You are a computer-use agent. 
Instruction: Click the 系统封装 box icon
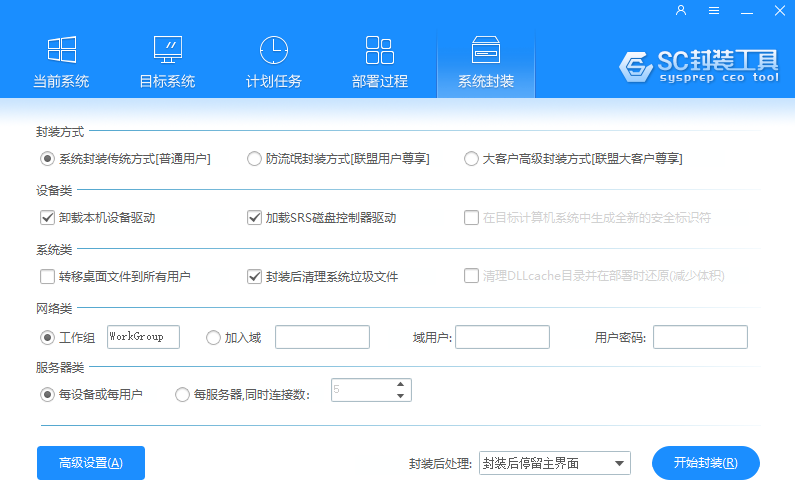[485, 50]
